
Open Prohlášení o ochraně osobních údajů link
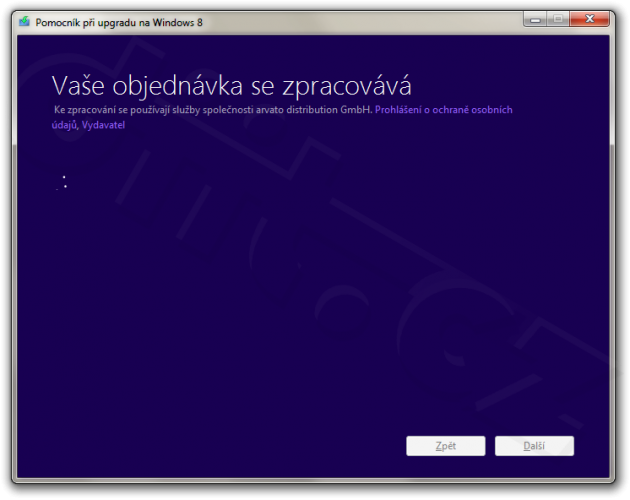[444, 110]
